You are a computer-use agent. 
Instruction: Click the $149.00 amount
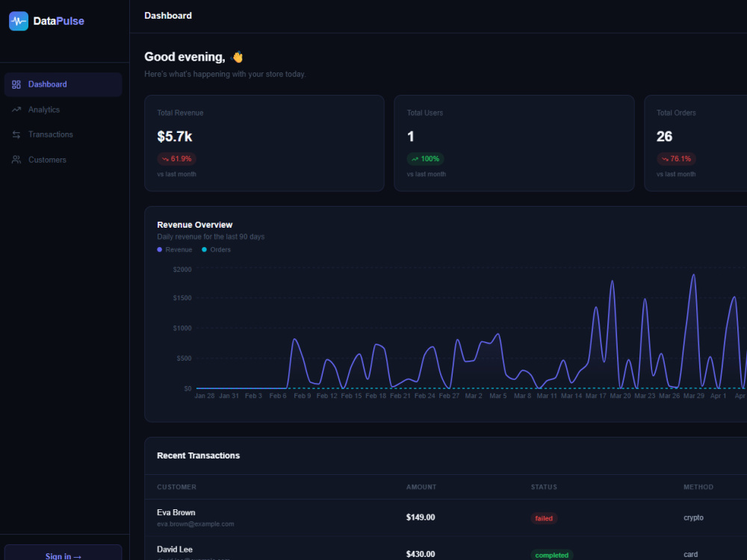click(420, 517)
